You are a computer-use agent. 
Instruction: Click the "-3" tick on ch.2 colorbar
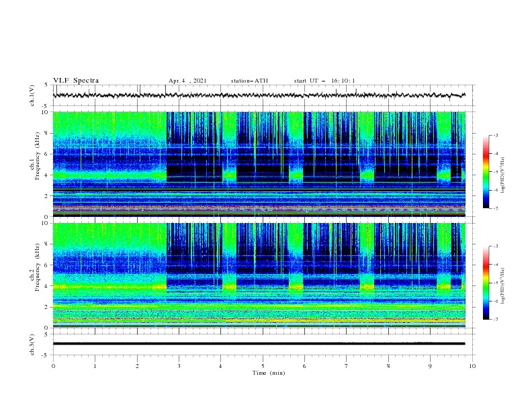click(496, 246)
